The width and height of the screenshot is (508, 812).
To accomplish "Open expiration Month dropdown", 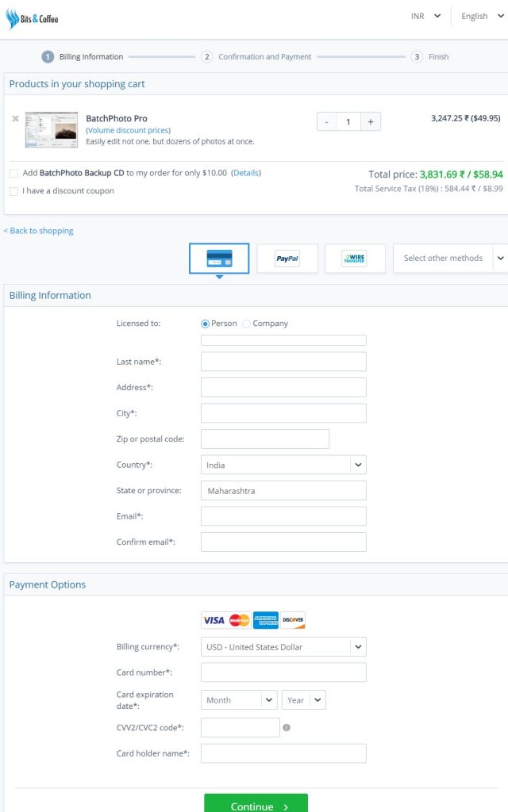I will 239,700.
